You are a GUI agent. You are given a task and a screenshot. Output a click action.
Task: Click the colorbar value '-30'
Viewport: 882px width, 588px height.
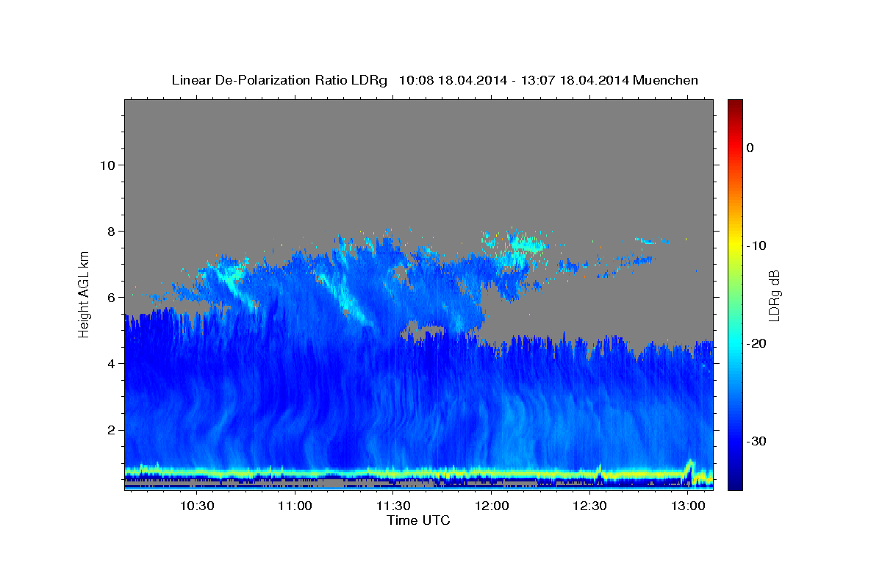pyautogui.click(x=756, y=441)
